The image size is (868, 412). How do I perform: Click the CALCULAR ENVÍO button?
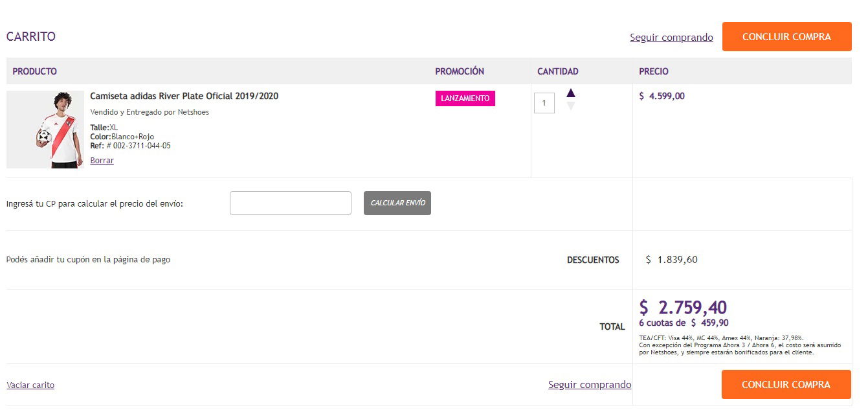397,203
